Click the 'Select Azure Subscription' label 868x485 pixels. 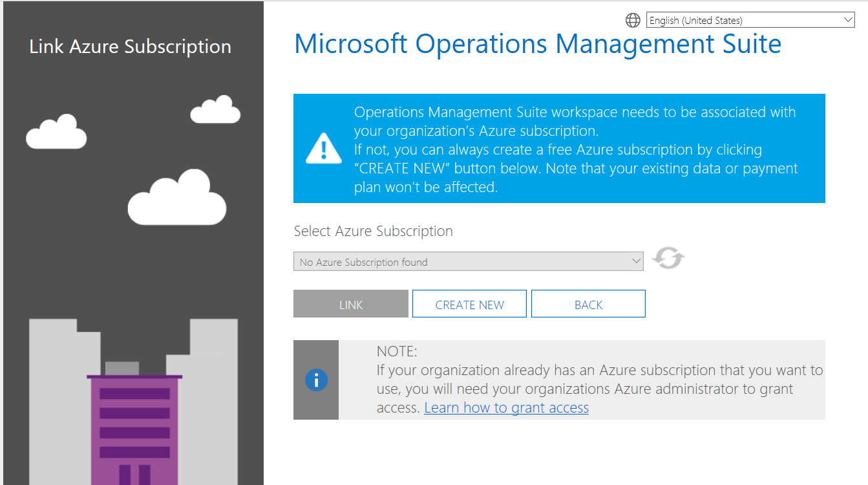click(x=373, y=232)
